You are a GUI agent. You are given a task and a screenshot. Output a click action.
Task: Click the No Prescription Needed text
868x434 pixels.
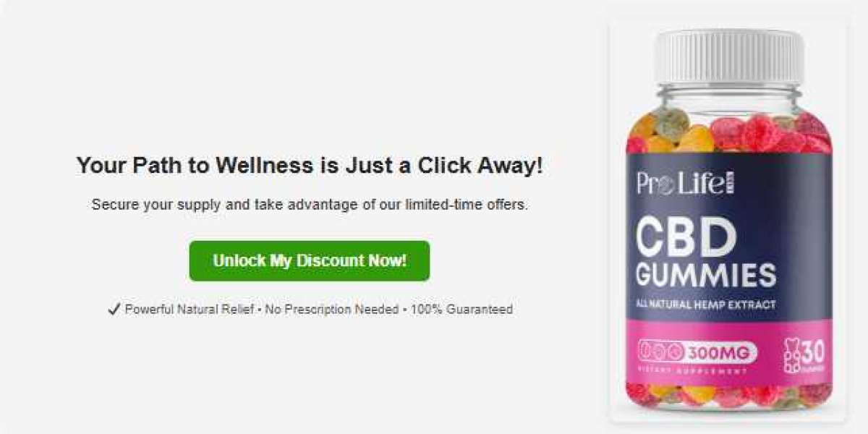tap(331, 310)
